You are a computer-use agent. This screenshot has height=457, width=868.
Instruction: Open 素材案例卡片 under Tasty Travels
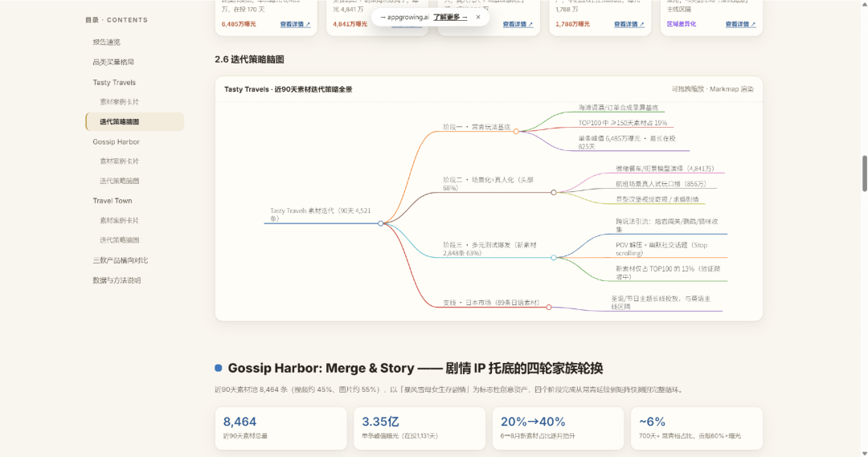pyautogui.click(x=119, y=102)
